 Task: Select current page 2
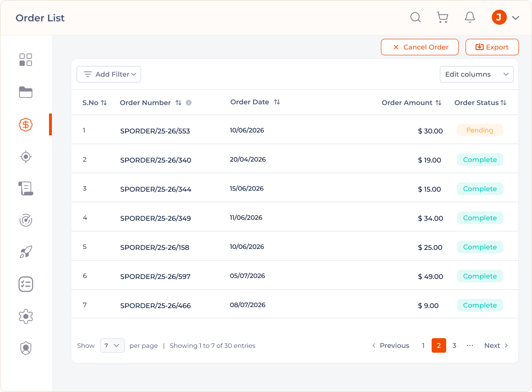pyautogui.click(x=439, y=345)
